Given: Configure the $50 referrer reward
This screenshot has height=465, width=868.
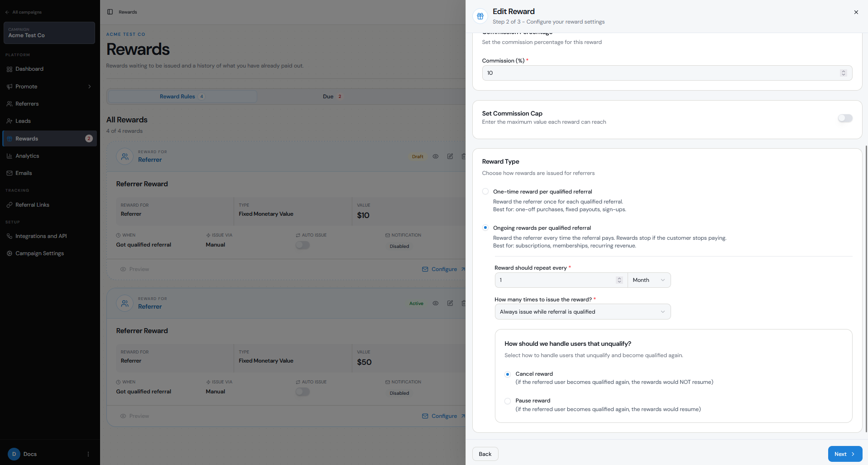Looking at the screenshot, I should click(444, 416).
